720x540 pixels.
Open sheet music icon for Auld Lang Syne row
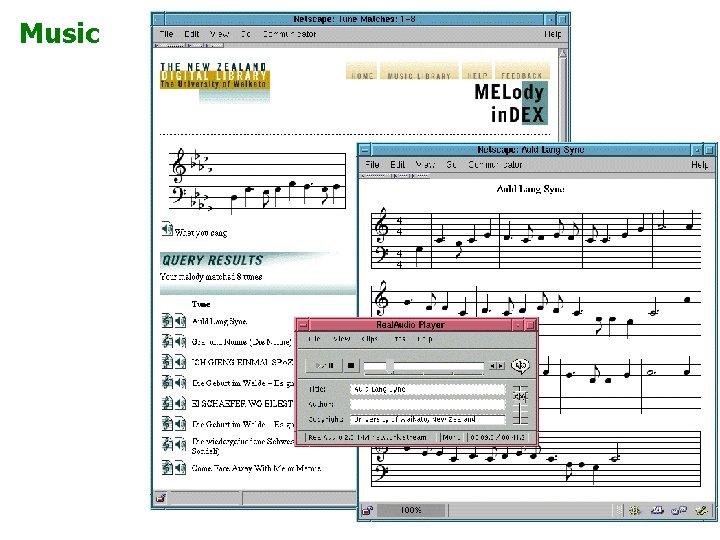tap(167, 321)
